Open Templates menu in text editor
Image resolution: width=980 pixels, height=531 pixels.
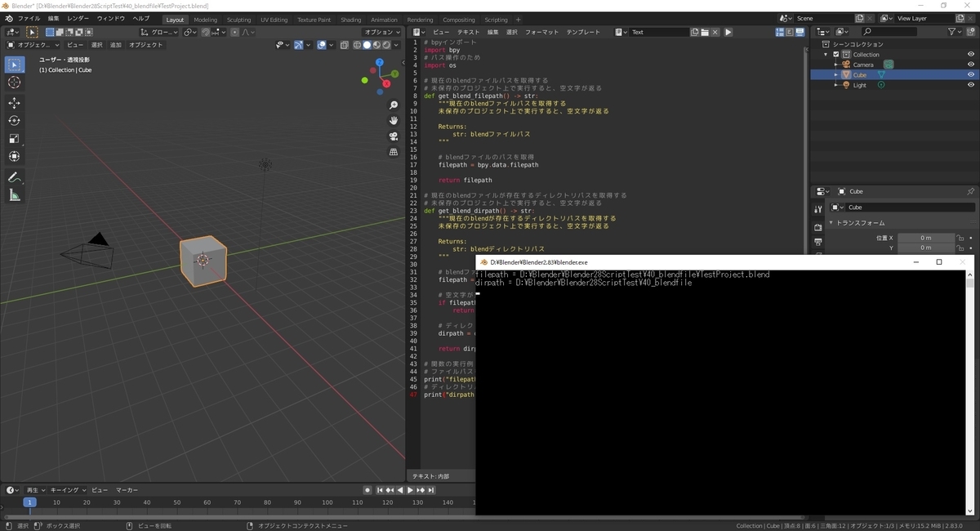click(583, 32)
